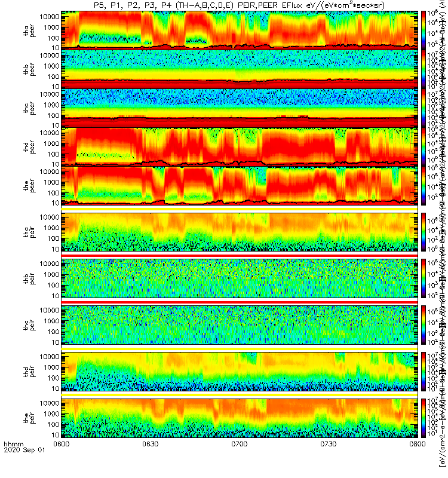448x478 pixels.
Task: Click the color bar beside tha peer panel
Action: [x=424, y=30]
